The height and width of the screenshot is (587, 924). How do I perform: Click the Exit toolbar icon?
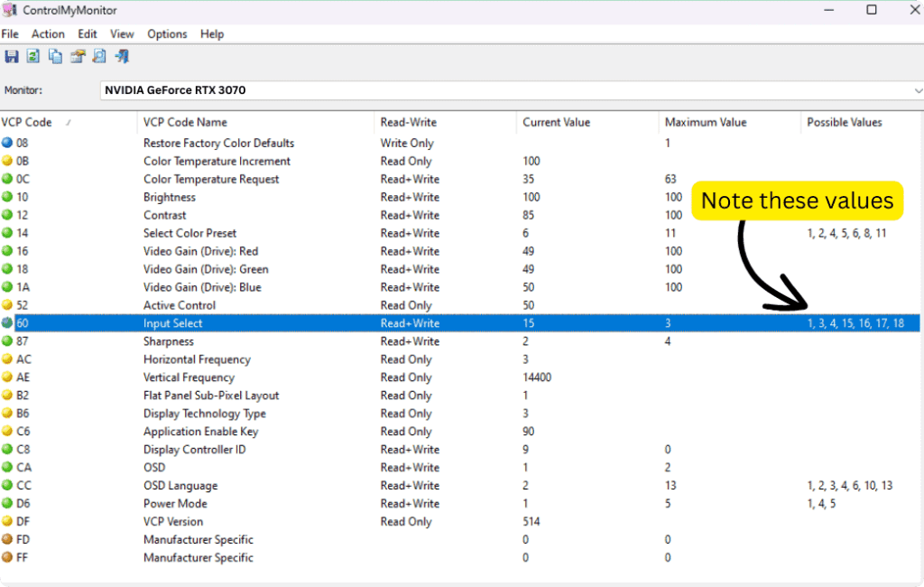tap(120, 56)
